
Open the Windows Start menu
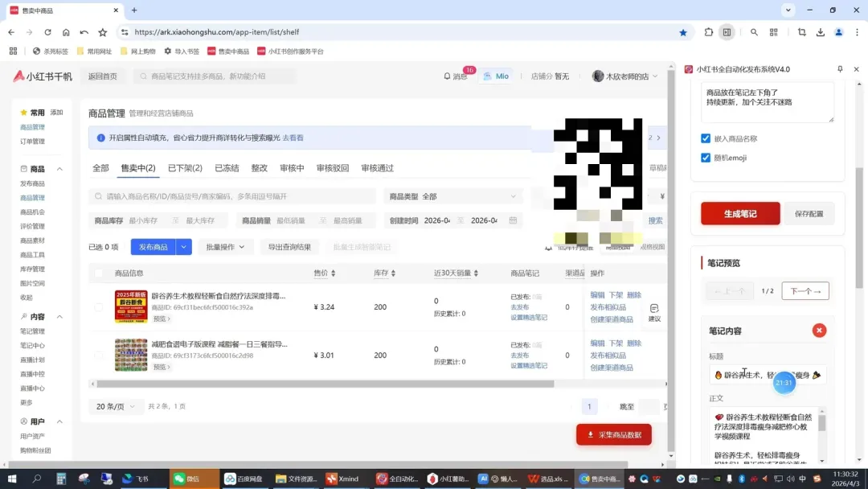pos(11,479)
